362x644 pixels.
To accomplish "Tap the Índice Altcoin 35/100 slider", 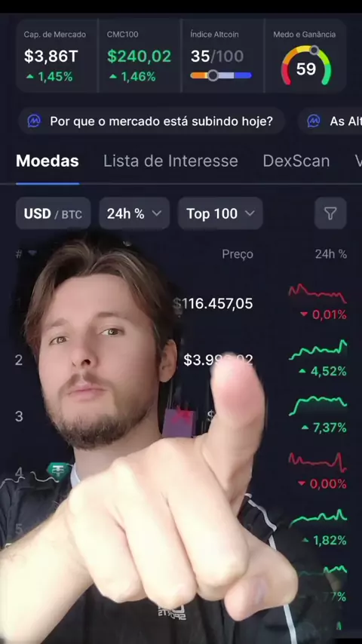I will tap(221, 75).
